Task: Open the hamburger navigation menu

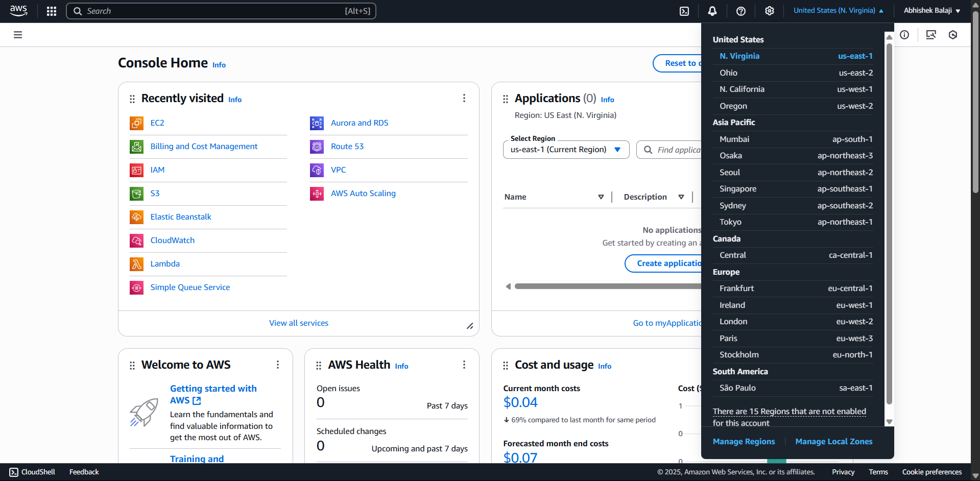Action: coord(18,35)
